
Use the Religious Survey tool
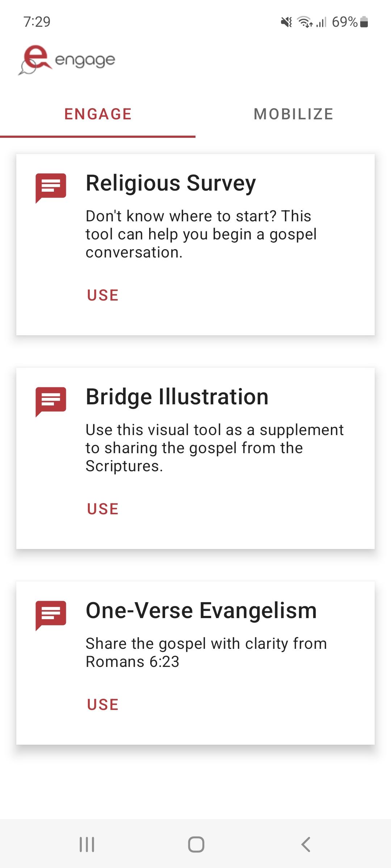(103, 295)
